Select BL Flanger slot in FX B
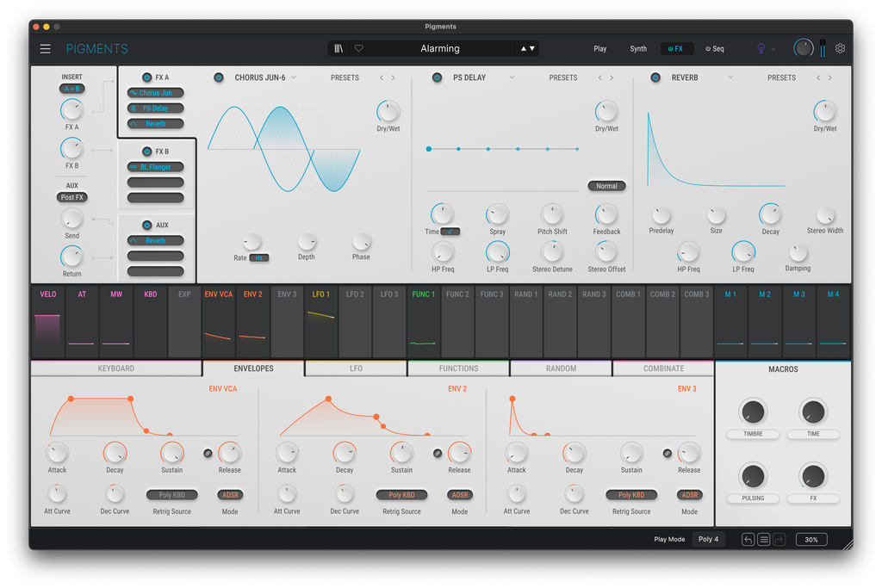This screenshot has width=882, height=588. [x=156, y=167]
